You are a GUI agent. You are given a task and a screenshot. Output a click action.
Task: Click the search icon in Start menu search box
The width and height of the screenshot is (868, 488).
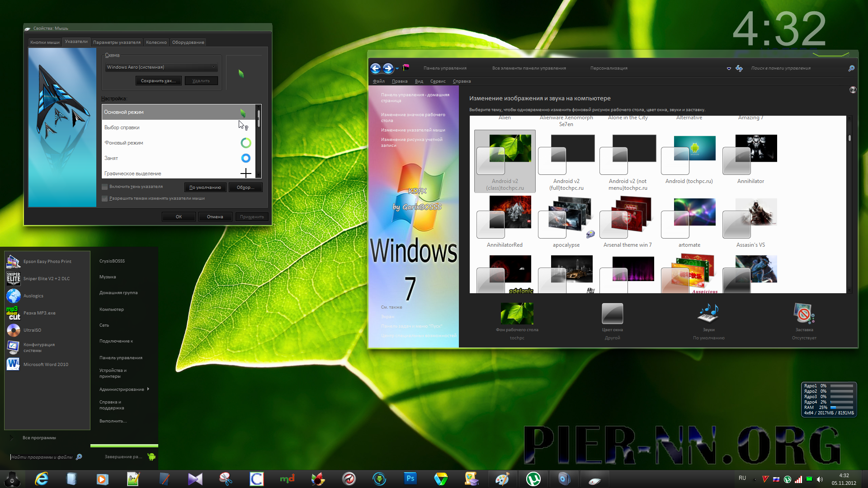click(x=79, y=457)
